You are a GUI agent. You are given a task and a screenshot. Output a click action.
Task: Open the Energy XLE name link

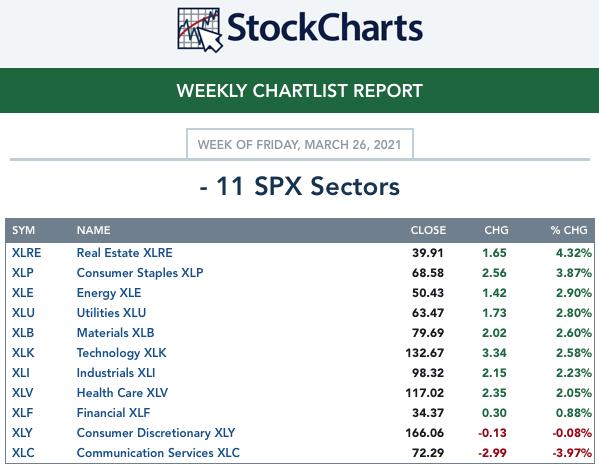[x=109, y=293]
